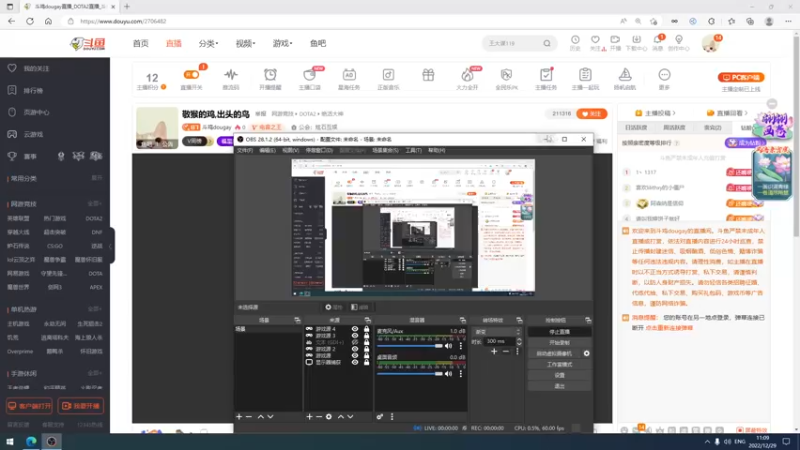Increase transition duration with up arrow

point(519,339)
